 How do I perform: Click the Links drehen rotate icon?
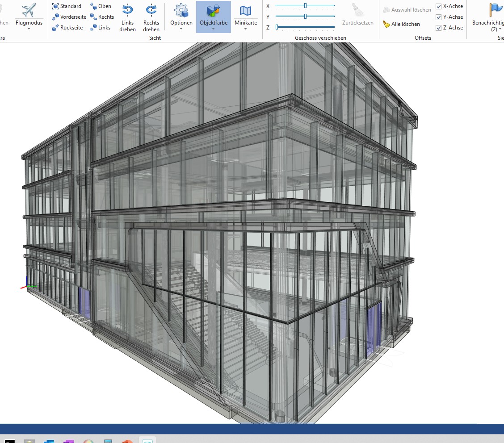tap(127, 10)
